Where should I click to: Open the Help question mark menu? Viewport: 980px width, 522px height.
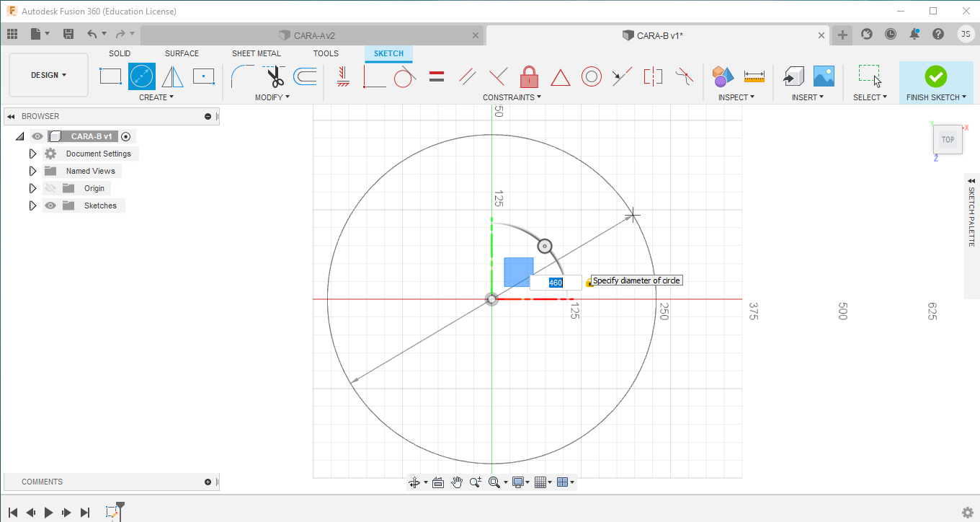[937, 34]
